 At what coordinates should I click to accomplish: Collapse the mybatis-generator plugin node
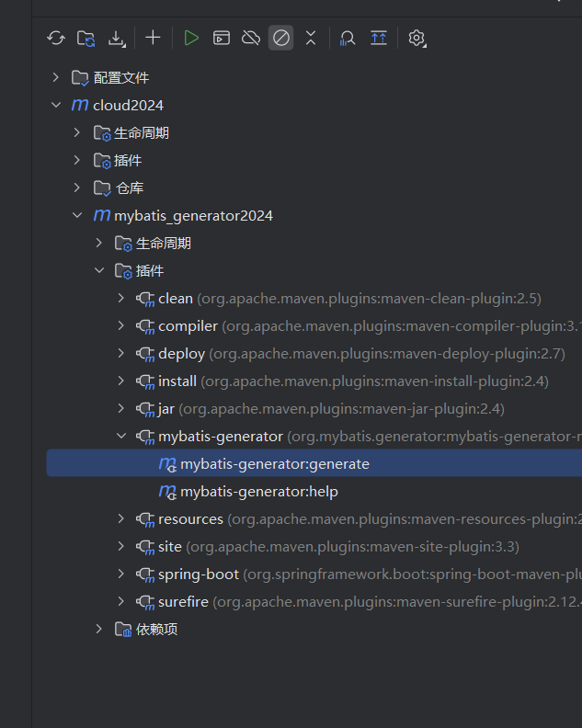(x=120, y=436)
